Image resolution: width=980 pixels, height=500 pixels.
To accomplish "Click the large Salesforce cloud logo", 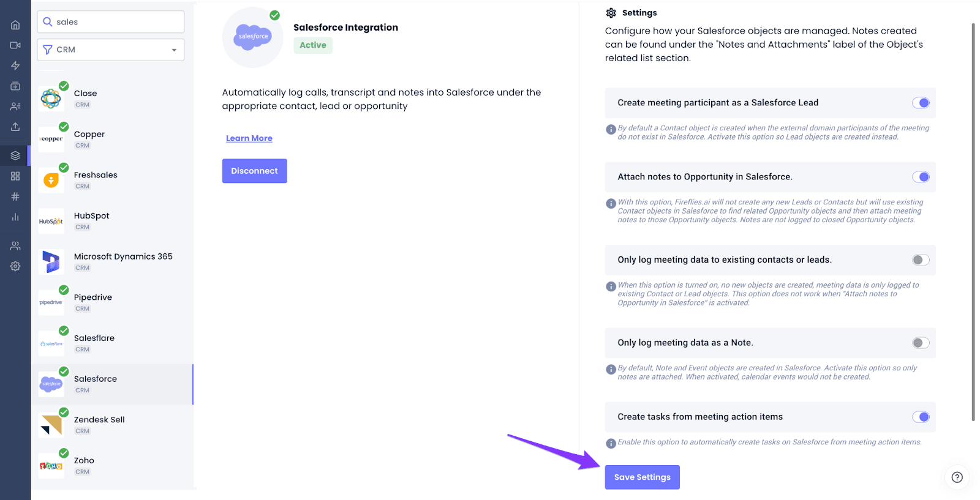I will 253,37.
